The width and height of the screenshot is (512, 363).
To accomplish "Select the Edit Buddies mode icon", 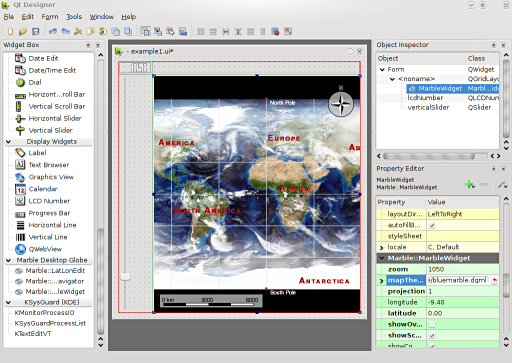I will pos(170,32).
